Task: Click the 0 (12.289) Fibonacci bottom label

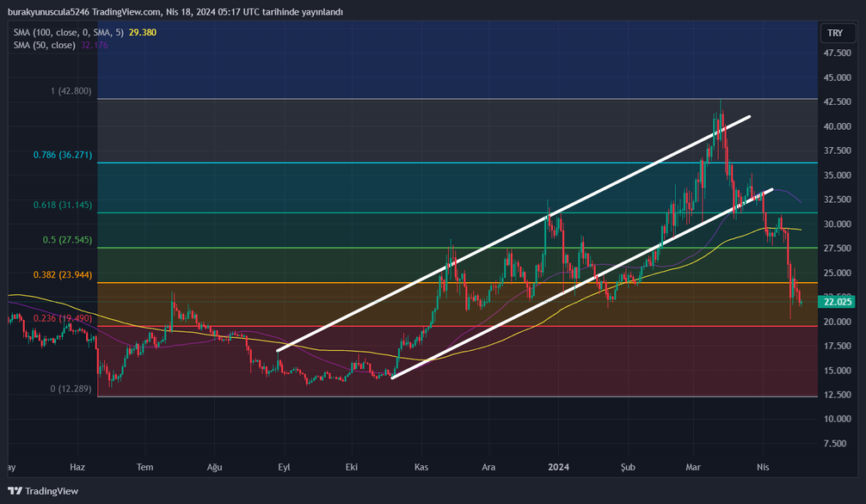Action: (x=71, y=389)
